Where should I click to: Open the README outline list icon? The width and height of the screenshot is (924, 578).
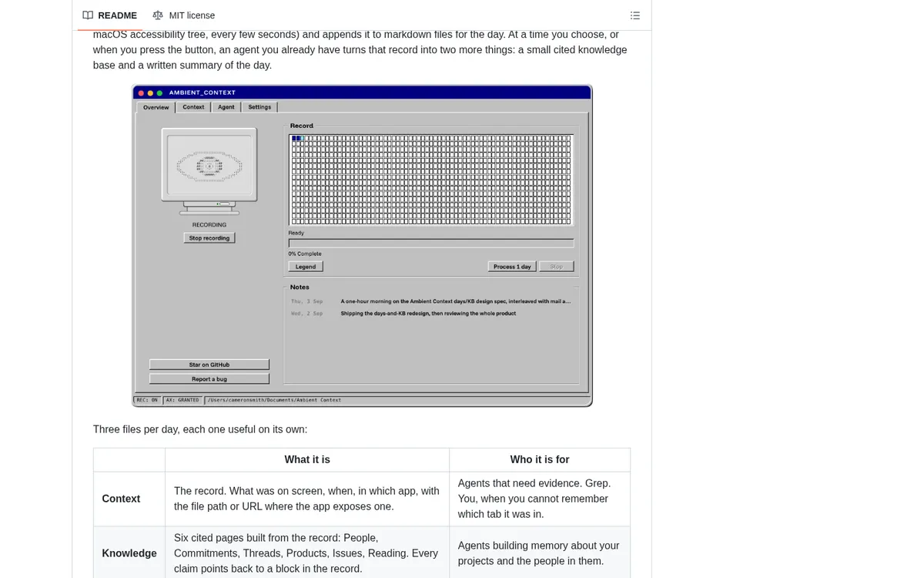click(635, 15)
